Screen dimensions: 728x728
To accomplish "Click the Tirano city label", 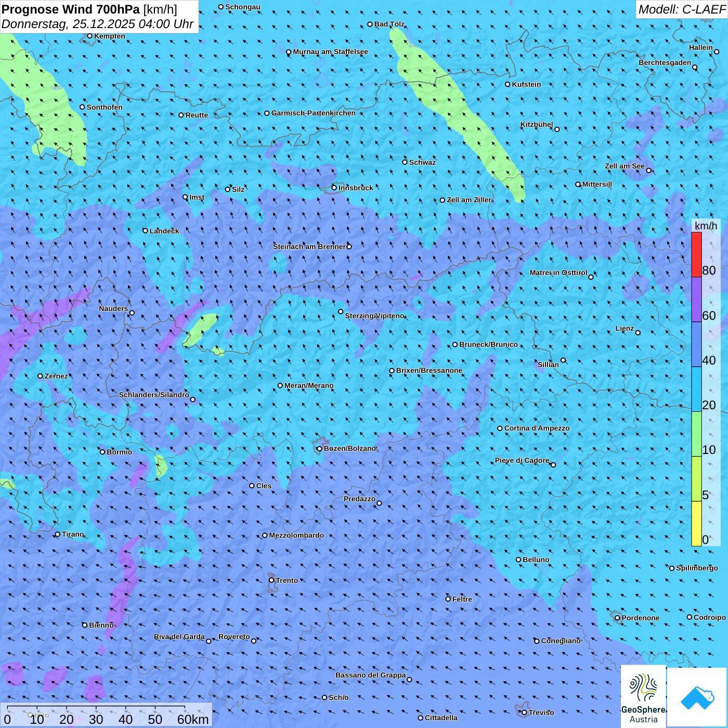I will (x=73, y=534).
